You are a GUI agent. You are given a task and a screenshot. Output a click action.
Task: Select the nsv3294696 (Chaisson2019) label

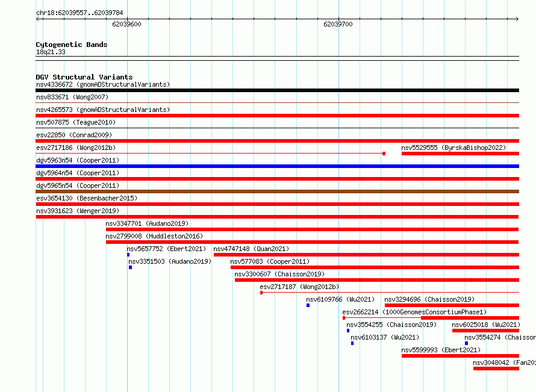click(429, 299)
